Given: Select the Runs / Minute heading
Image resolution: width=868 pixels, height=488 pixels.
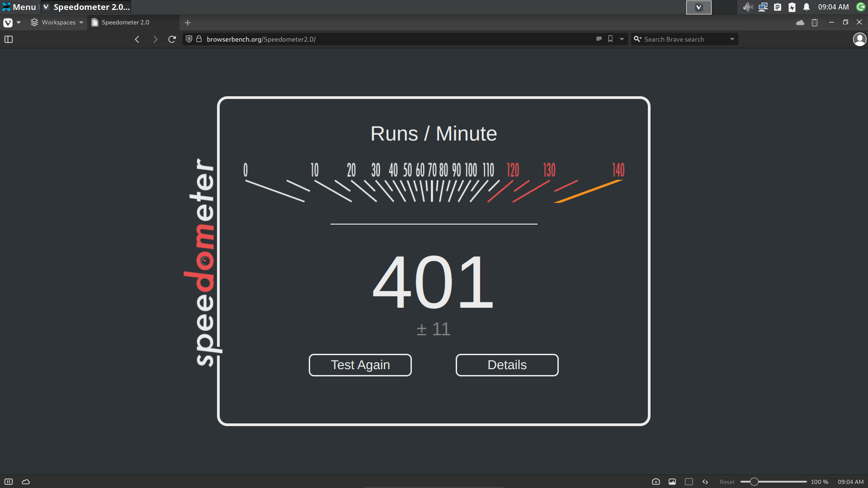Looking at the screenshot, I should coord(434,134).
